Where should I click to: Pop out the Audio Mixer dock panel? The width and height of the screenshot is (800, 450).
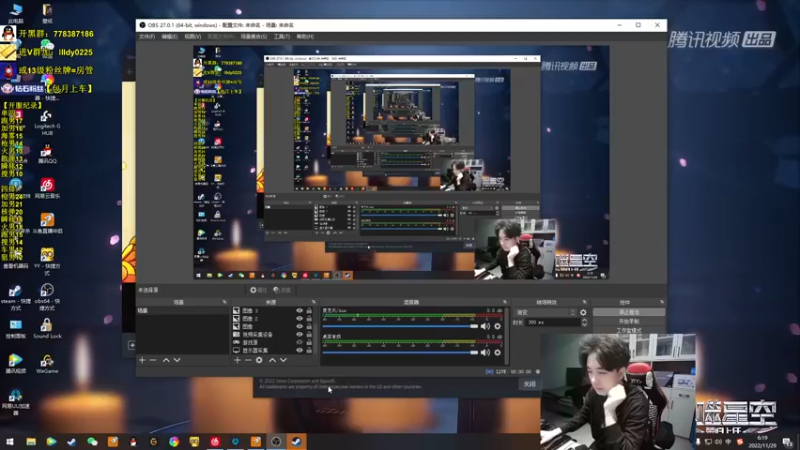(x=505, y=302)
